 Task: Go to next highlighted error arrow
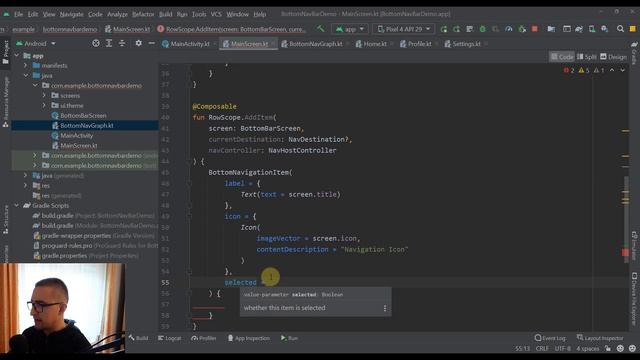(x=622, y=70)
